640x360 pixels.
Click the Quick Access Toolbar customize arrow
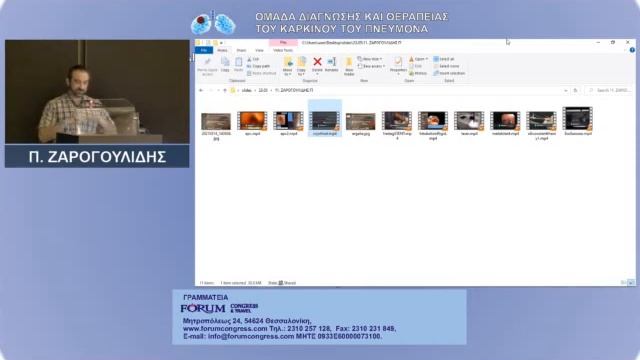coord(222,42)
